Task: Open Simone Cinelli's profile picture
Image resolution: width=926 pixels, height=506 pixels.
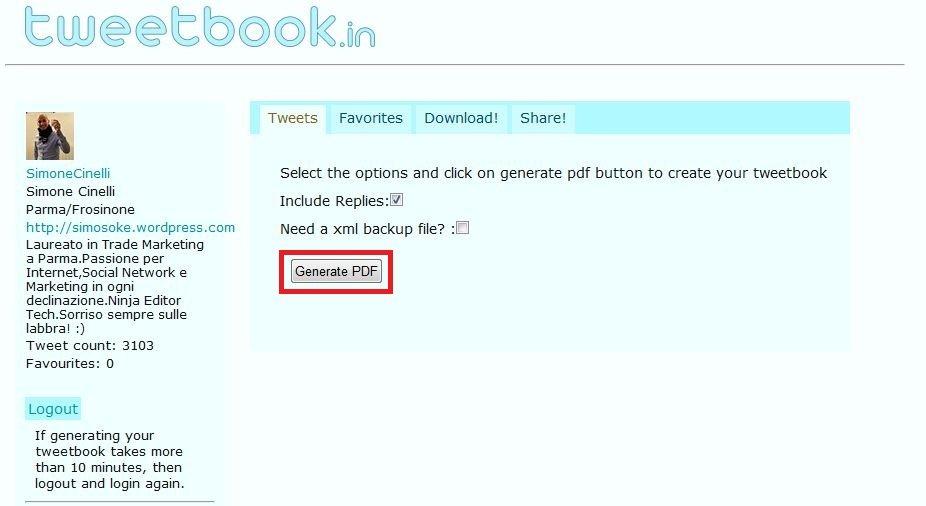Action: 50,136
